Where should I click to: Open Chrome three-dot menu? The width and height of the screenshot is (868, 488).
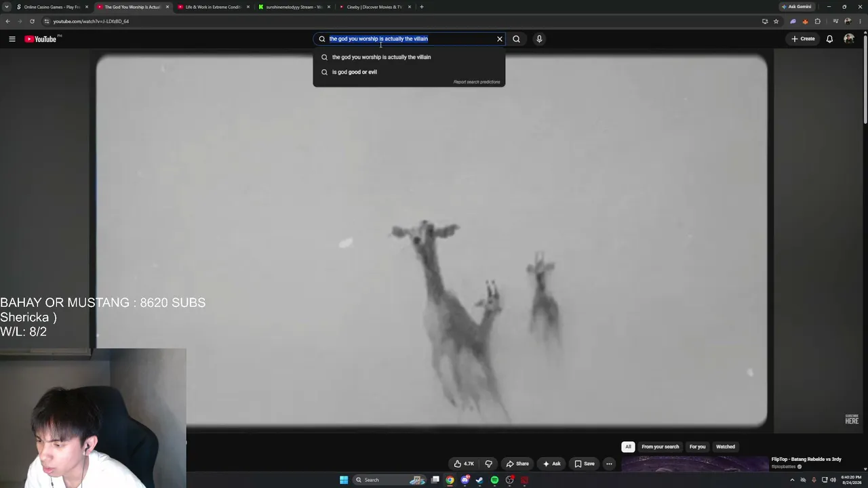[860, 21]
